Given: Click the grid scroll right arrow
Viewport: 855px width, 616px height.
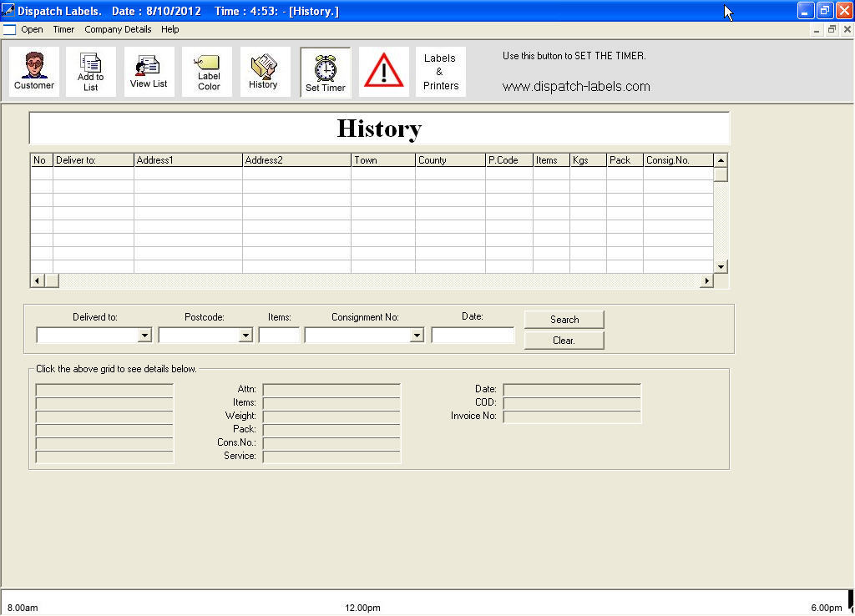Looking at the screenshot, I should coord(706,280).
